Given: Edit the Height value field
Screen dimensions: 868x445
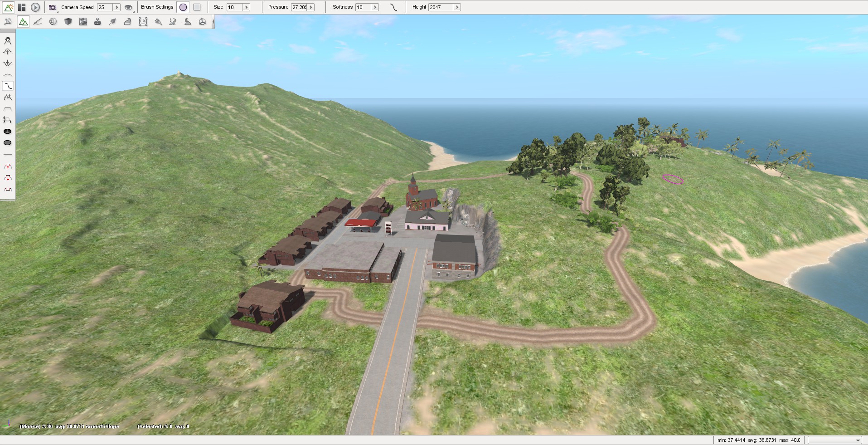Looking at the screenshot, I should click(441, 7).
